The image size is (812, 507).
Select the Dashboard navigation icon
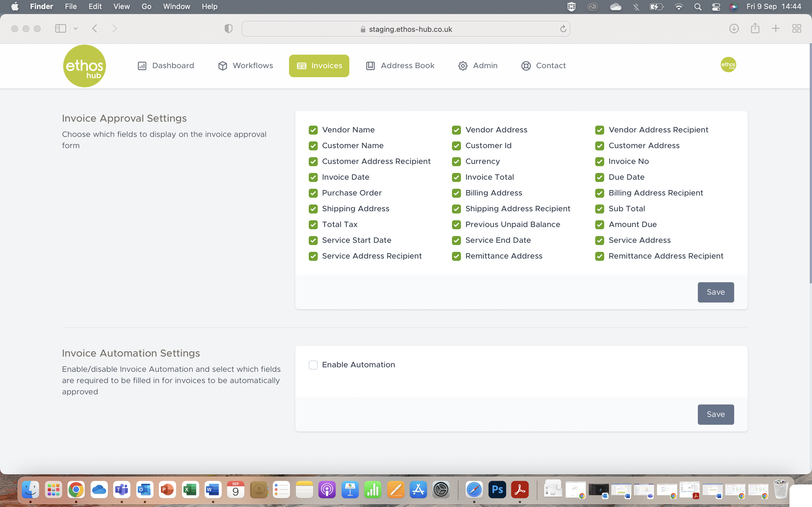tap(142, 66)
